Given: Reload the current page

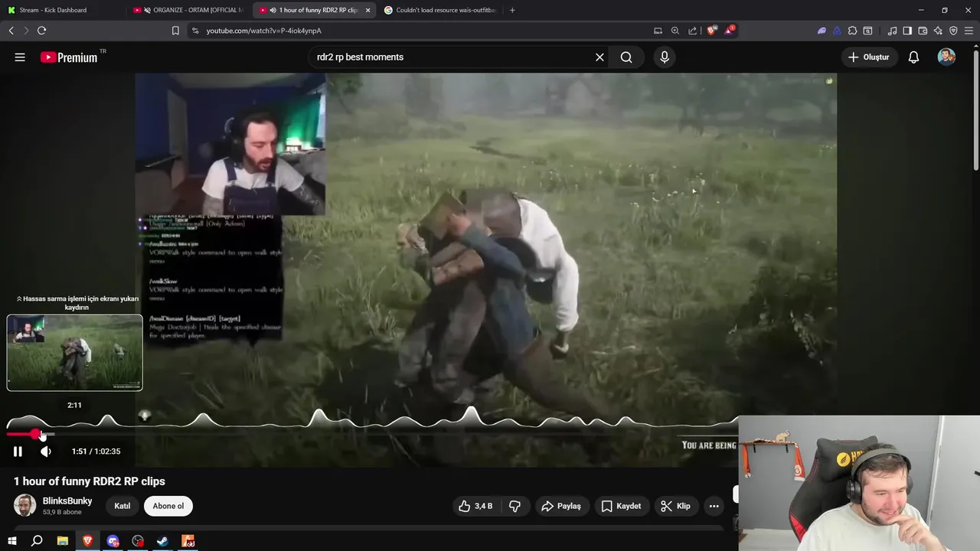Looking at the screenshot, I should pyautogui.click(x=41, y=31).
